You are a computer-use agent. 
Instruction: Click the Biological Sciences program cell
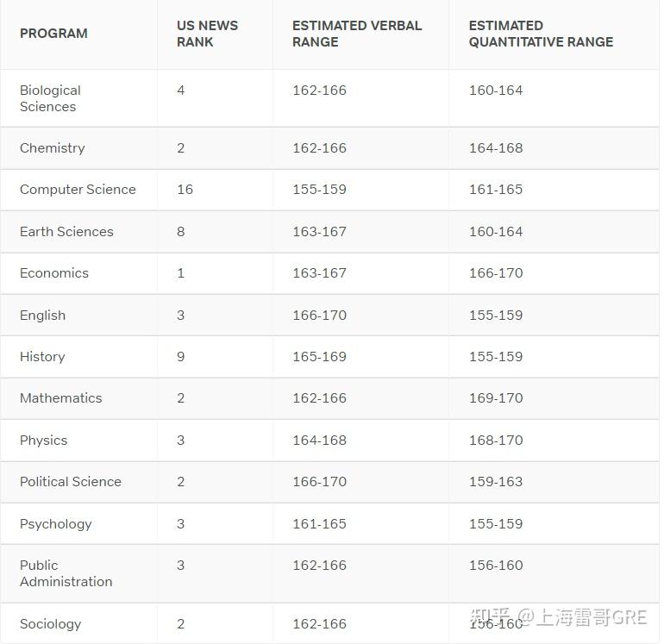50,98
